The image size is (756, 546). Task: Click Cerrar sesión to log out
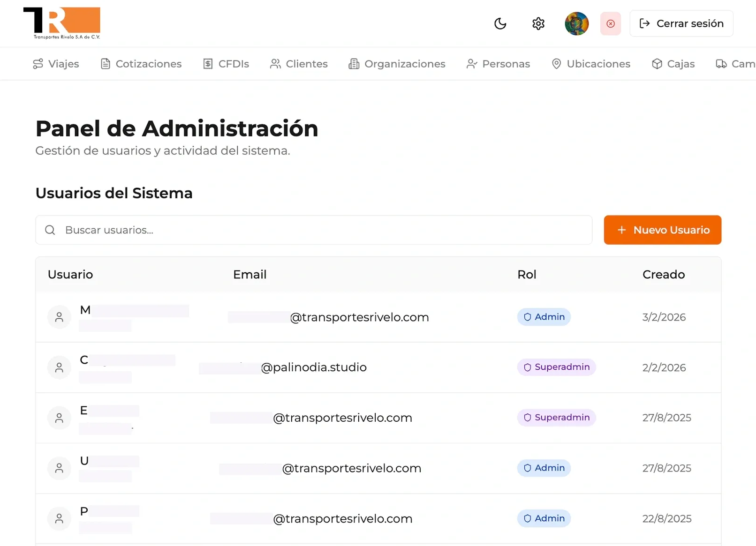tap(681, 23)
